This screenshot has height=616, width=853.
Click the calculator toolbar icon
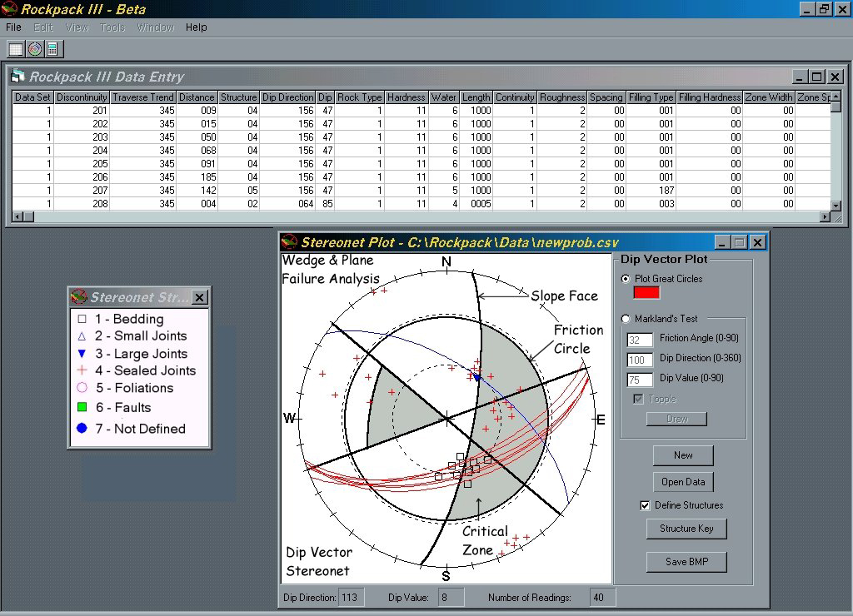point(52,49)
